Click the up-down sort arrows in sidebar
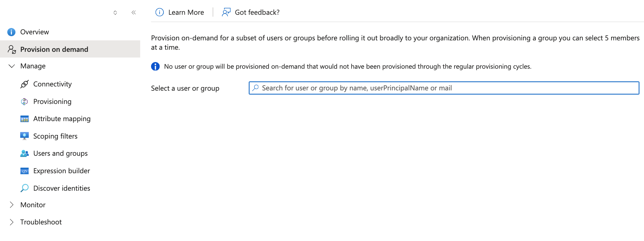 pyautogui.click(x=115, y=13)
